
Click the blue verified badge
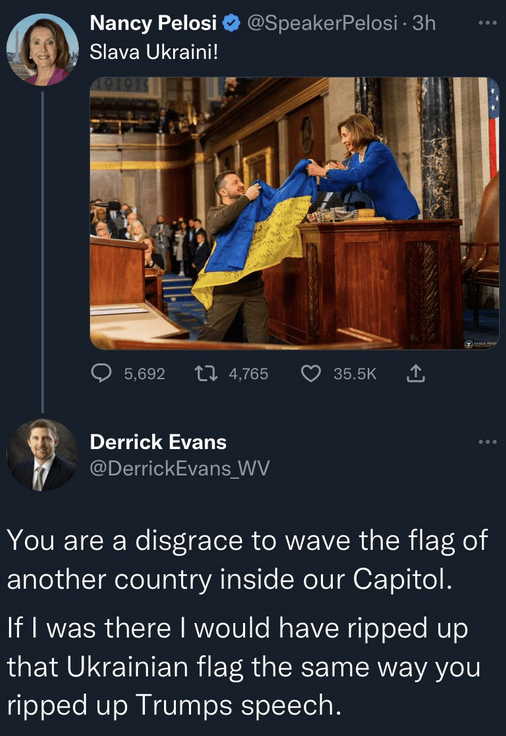(x=231, y=23)
